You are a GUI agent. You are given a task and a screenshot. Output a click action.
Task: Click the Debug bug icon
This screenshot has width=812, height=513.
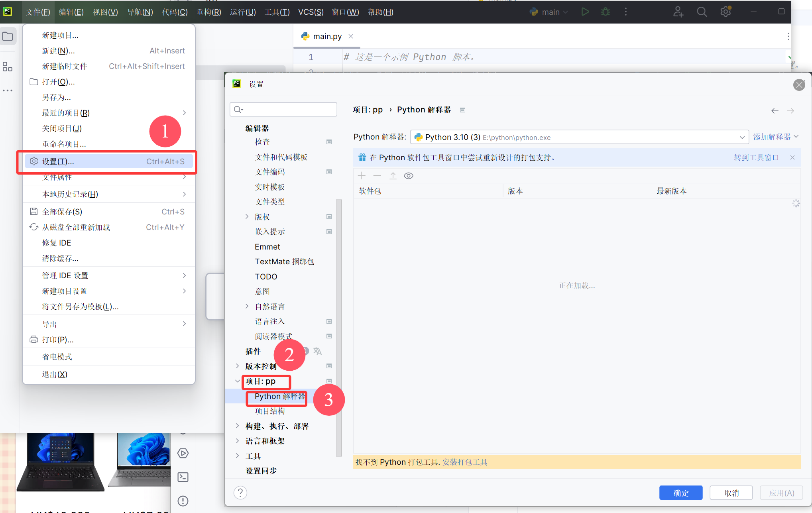(606, 12)
